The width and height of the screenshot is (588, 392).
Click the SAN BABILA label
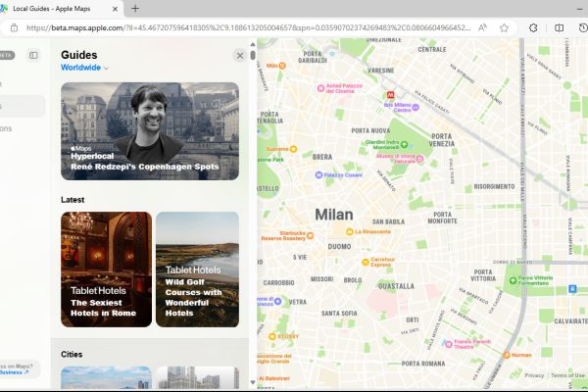[x=388, y=221]
